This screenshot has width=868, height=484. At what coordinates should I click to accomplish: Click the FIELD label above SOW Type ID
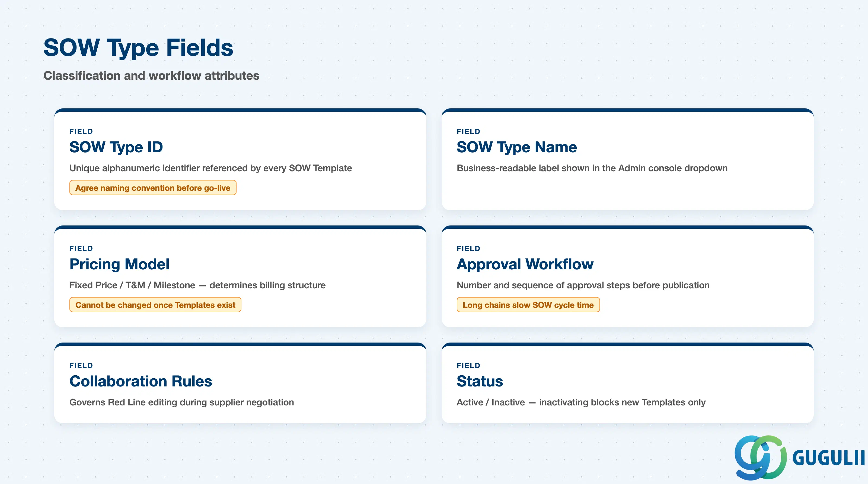point(81,131)
